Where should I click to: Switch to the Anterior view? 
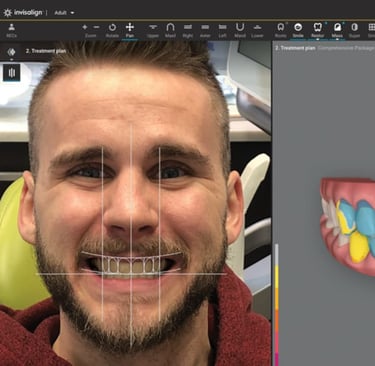pyautogui.click(x=205, y=30)
